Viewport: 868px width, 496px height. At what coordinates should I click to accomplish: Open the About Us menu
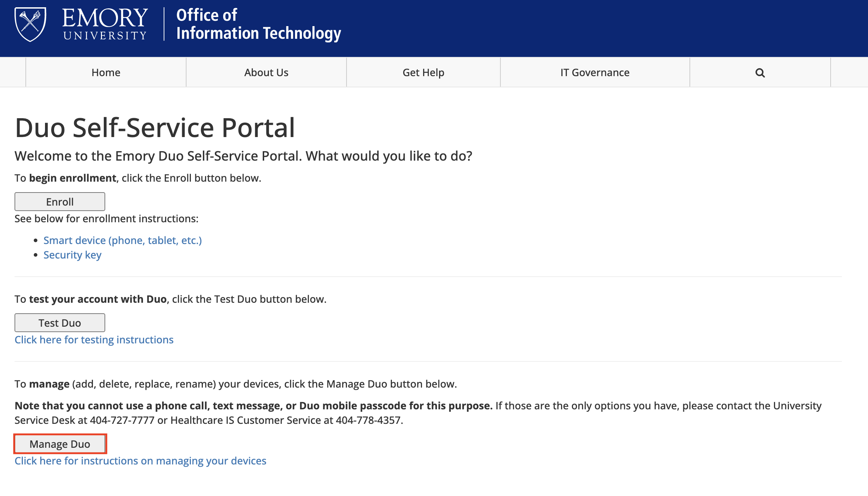point(266,73)
